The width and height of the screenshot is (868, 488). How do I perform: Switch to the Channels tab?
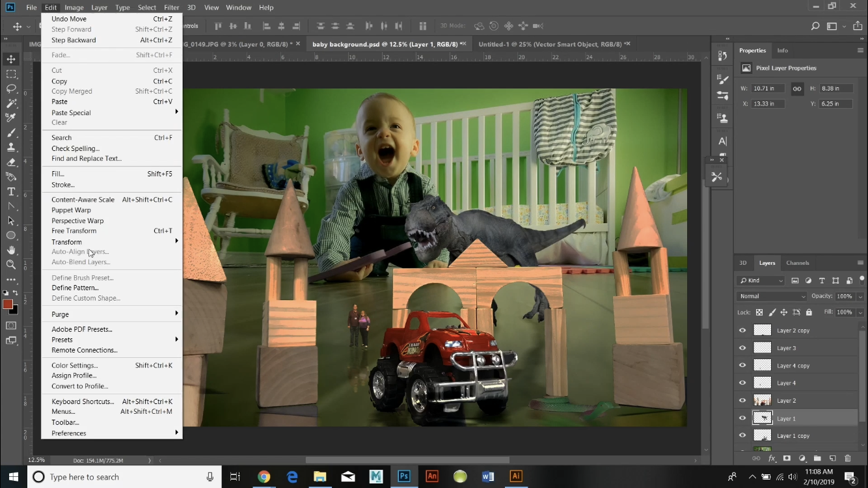798,263
